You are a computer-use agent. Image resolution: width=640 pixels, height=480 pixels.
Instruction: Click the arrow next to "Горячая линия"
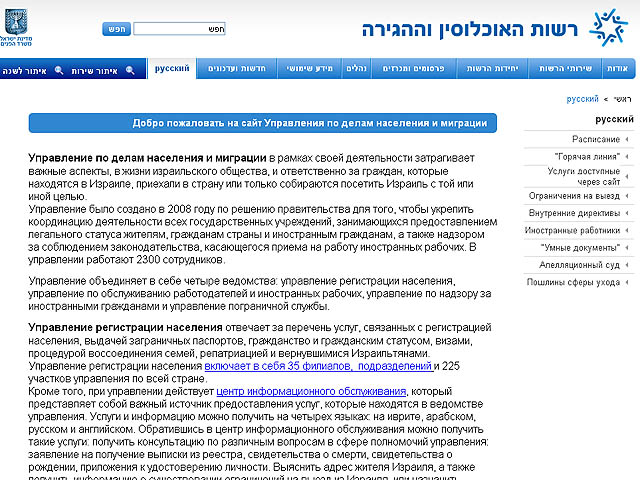627,156
